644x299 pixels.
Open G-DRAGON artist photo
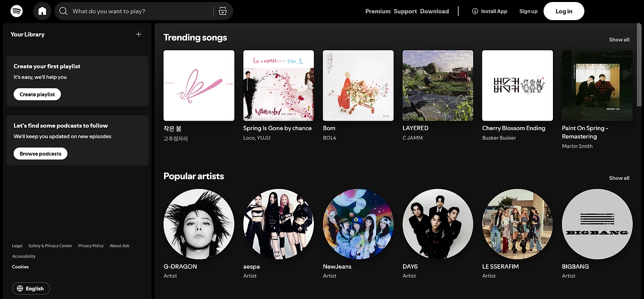pos(199,224)
